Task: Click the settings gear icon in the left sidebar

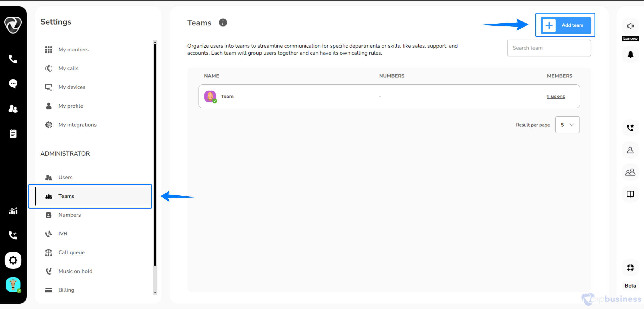Action: [x=13, y=260]
